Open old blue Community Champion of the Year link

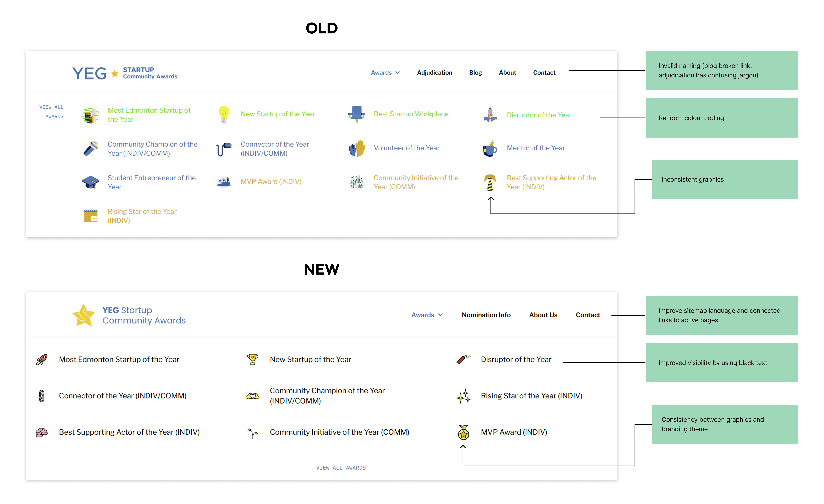(x=153, y=149)
